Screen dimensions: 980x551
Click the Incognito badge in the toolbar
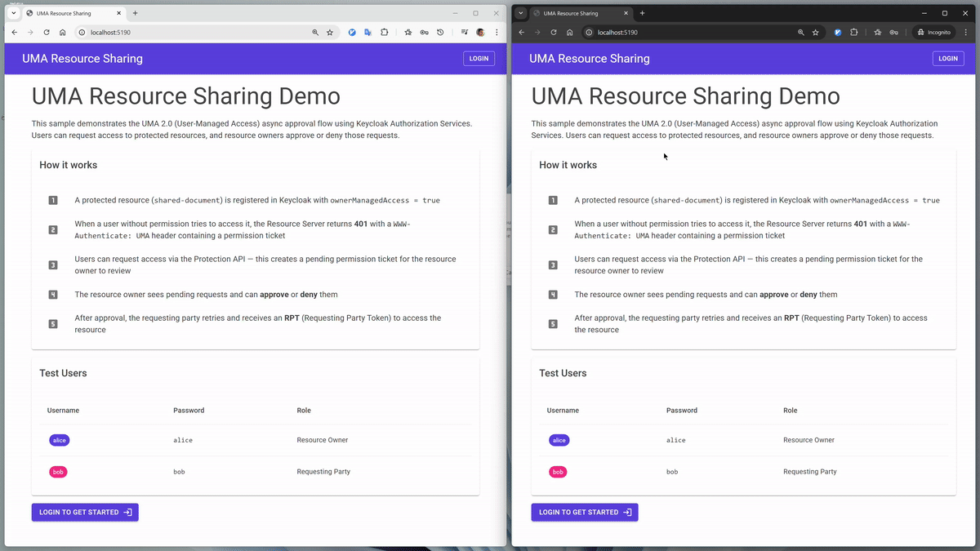tap(933, 32)
